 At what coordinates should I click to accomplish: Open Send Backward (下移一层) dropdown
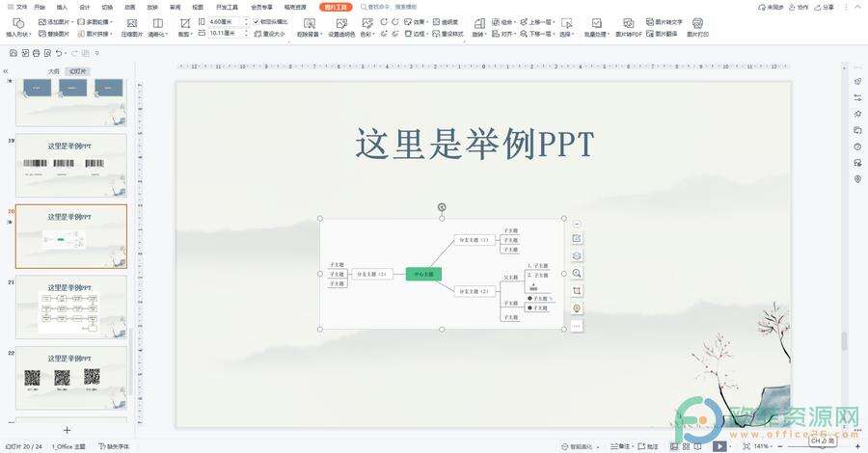(x=538, y=34)
